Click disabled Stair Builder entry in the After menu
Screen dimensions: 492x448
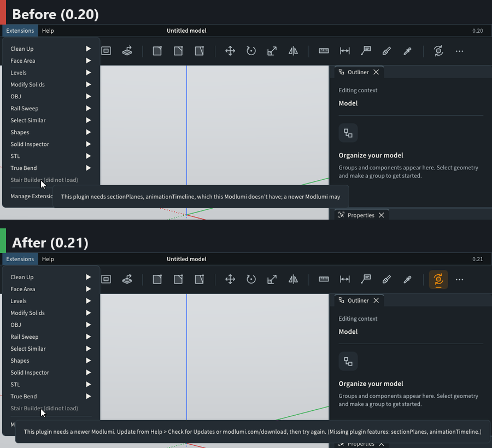[x=50, y=408]
